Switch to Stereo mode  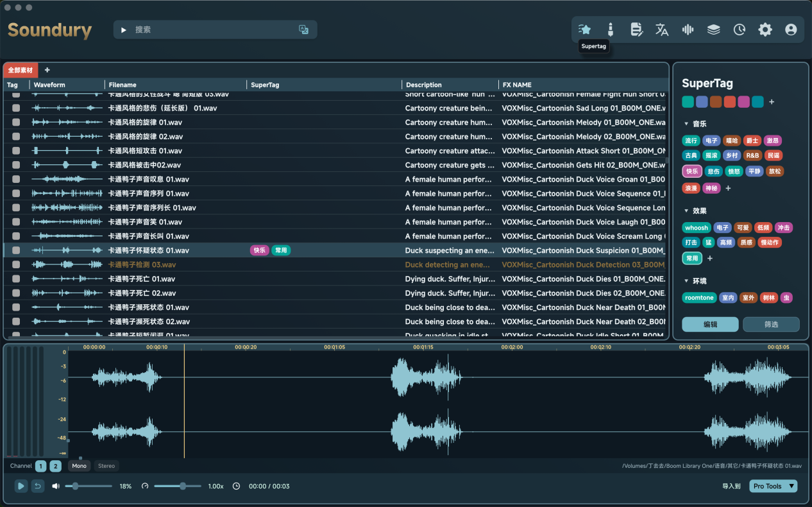pyautogui.click(x=106, y=466)
